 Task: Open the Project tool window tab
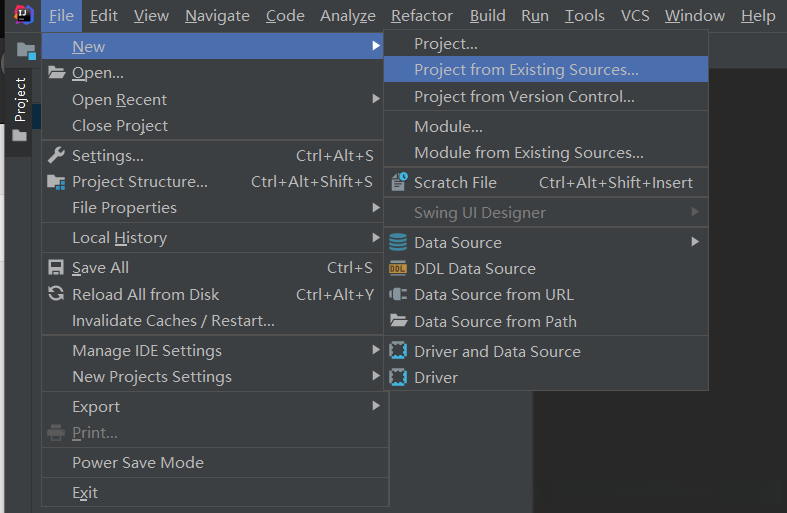[x=19, y=100]
